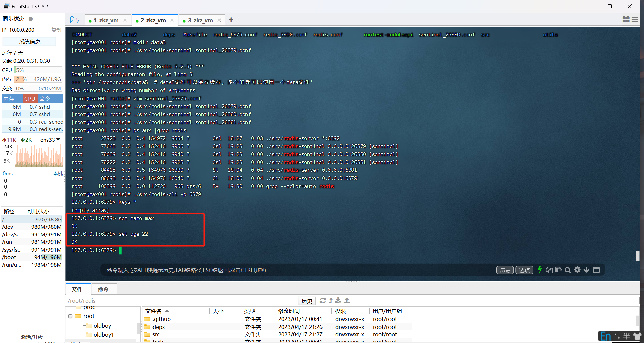Search terminal output with magnifier icon

click(568, 270)
